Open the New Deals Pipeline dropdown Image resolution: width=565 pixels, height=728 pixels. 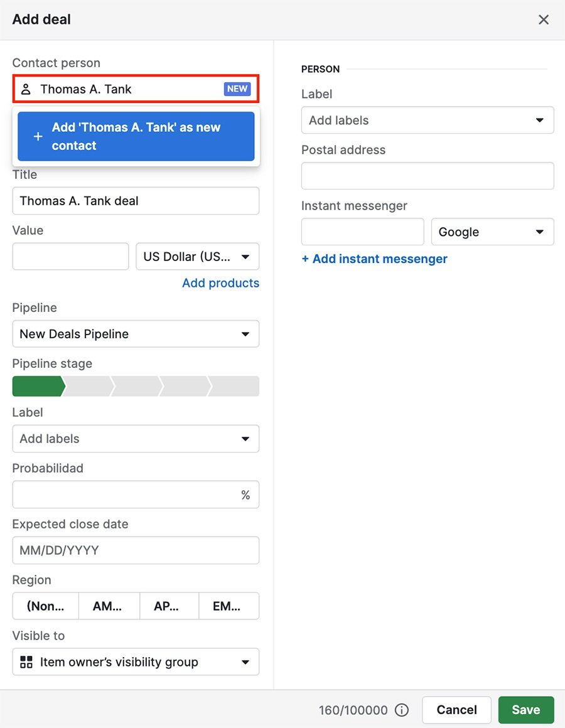[136, 334]
